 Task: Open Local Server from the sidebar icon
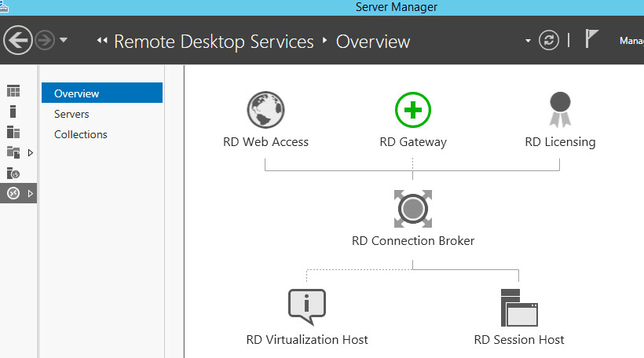[x=13, y=111]
